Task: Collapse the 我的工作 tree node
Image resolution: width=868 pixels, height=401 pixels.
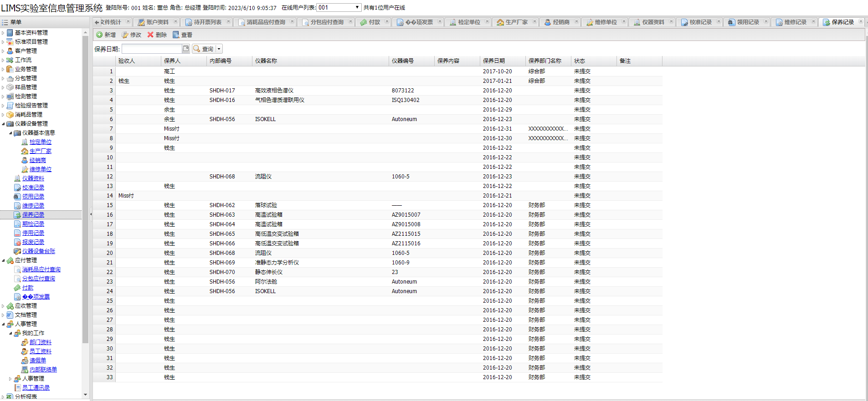Action: (x=10, y=333)
